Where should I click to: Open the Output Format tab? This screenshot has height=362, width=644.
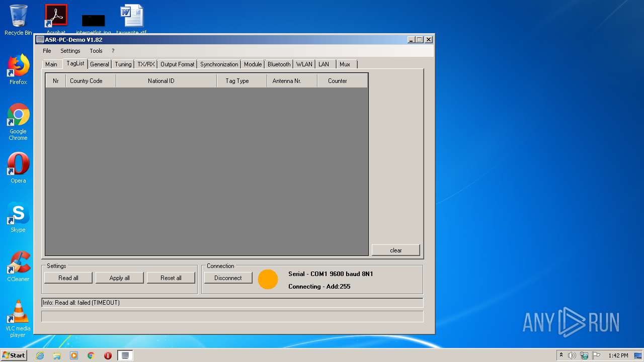tap(177, 64)
